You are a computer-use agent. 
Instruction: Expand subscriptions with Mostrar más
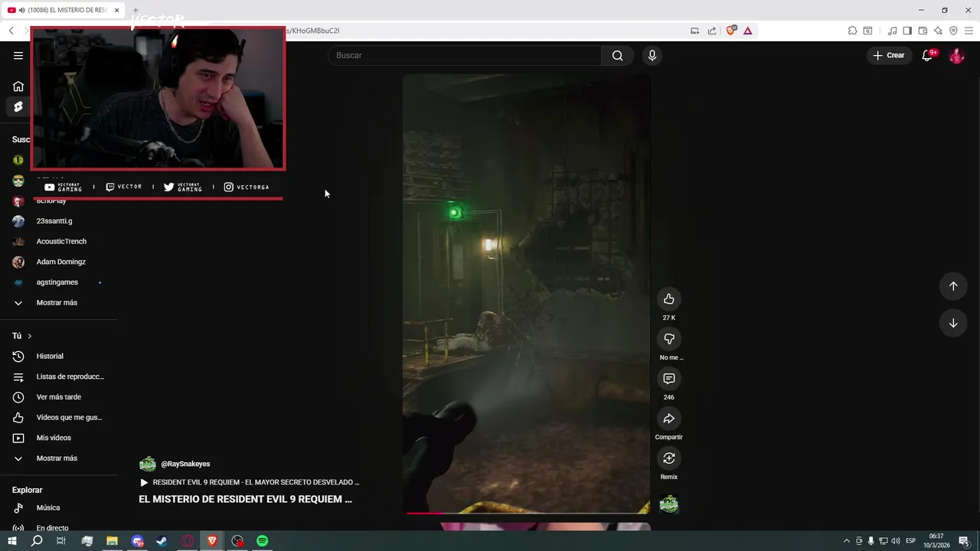coord(57,303)
